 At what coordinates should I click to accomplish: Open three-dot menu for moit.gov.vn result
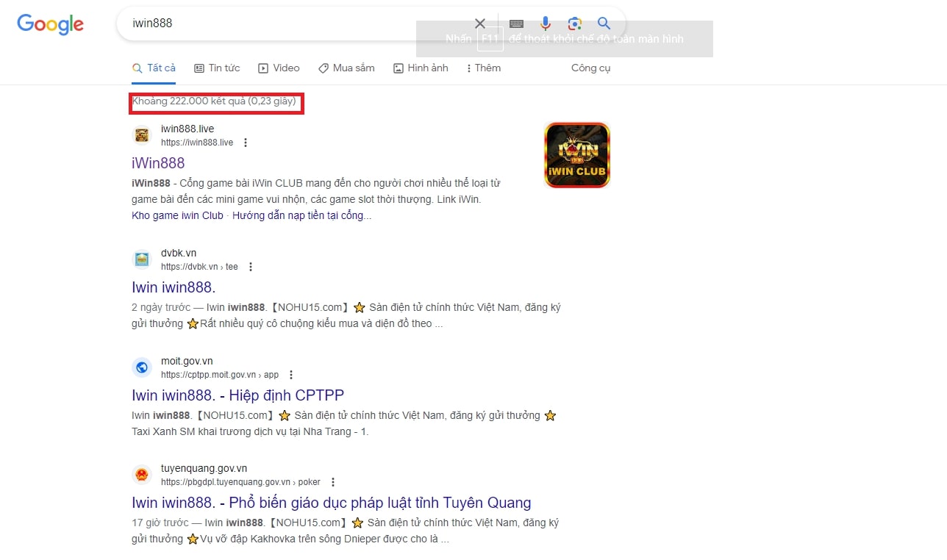tap(291, 375)
